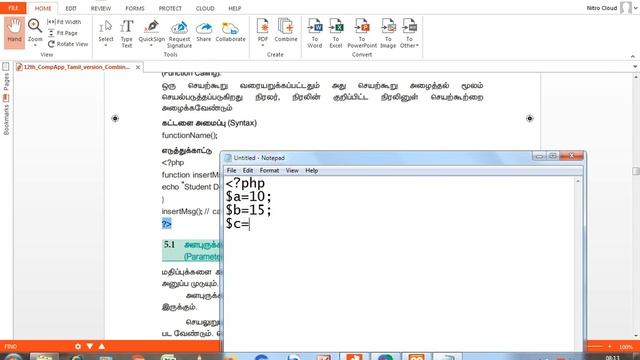Click the functionName(); line in PDF
Viewport: 640px width, 360px height.
click(190, 135)
